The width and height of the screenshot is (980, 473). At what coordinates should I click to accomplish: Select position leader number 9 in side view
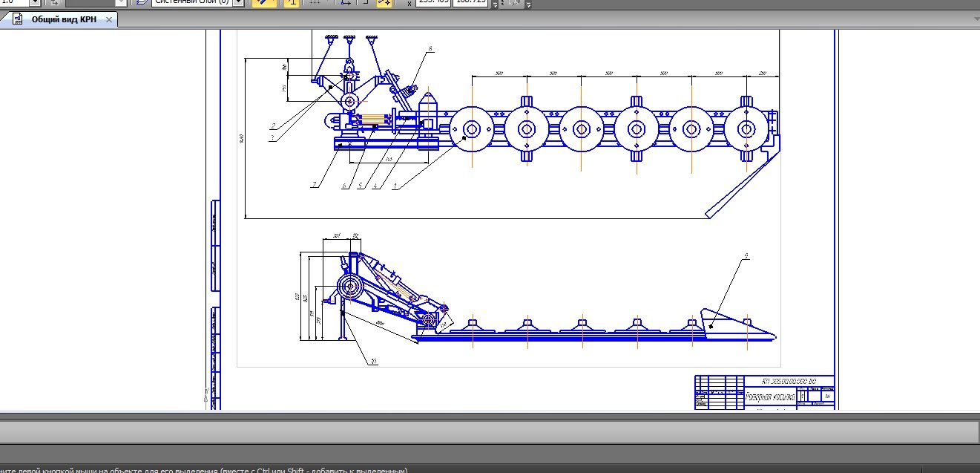tap(746, 257)
